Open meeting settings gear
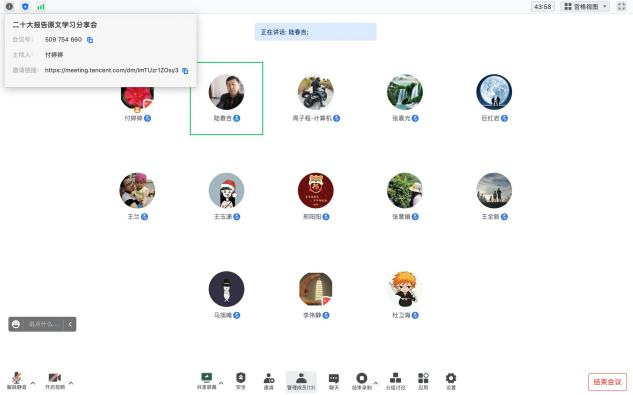Screen dimensions: 633x395 [x=451, y=380]
